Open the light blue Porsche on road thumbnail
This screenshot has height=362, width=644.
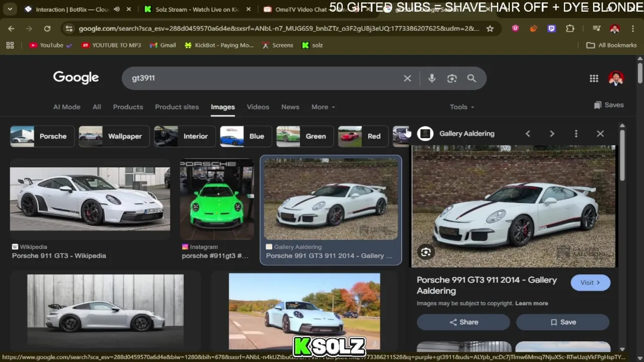[x=304, y=311]
